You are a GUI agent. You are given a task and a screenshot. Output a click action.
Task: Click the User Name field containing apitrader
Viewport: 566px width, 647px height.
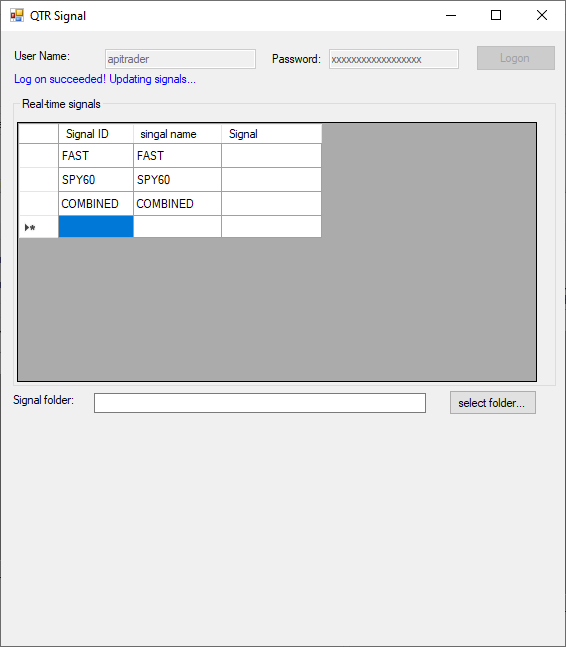180,59
